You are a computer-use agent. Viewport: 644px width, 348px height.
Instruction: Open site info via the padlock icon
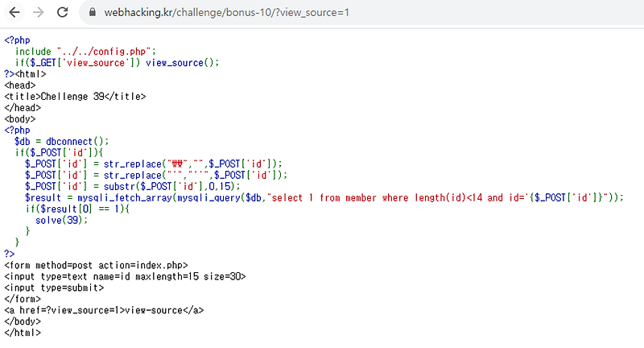(93, 12)
